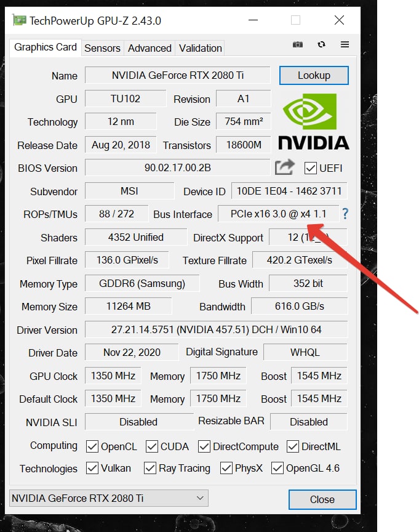Screen dimensions: 419x532
Task: Click the NVIDIA SLI field showing Disabled
Action: (139, 422)
